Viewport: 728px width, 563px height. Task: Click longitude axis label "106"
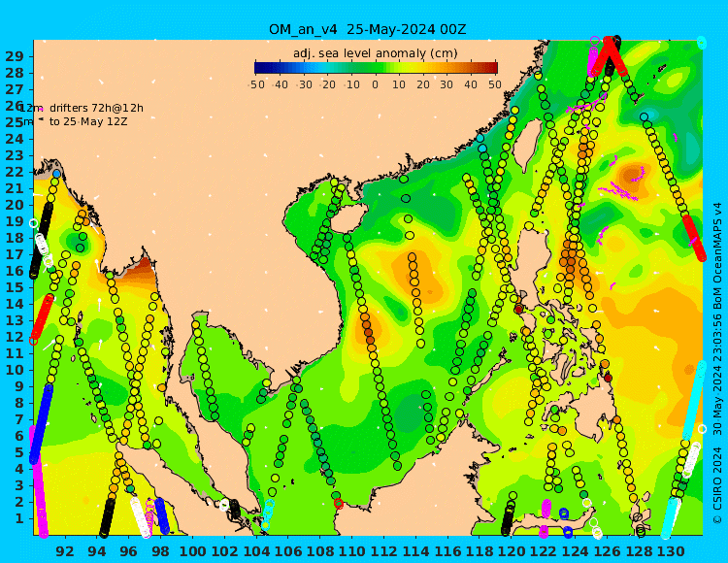(288, 551)
